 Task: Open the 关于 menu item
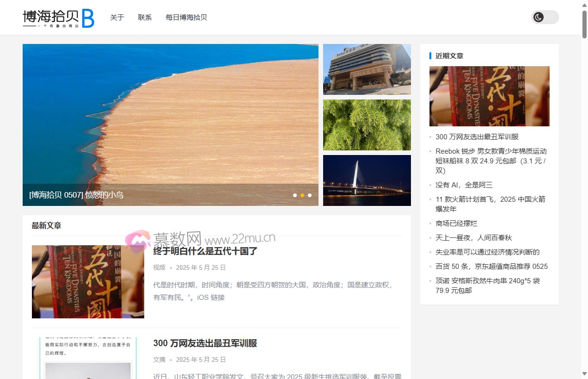pyautogui.click(x=117, y=17)
